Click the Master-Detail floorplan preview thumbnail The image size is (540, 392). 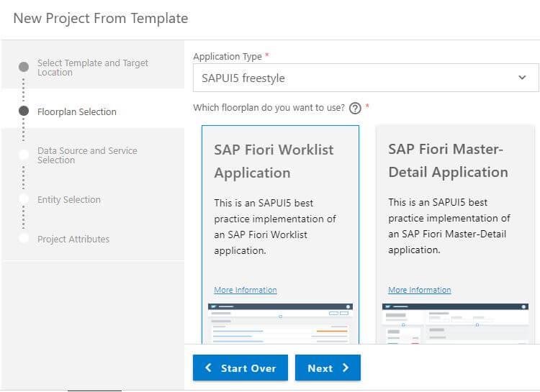pyautogui.click(x=455, y=323)
